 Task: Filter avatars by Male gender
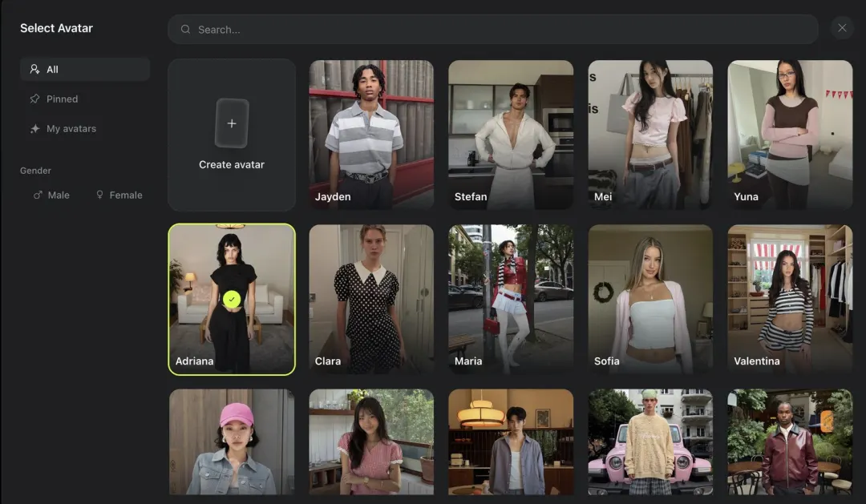tap(51, 195)
